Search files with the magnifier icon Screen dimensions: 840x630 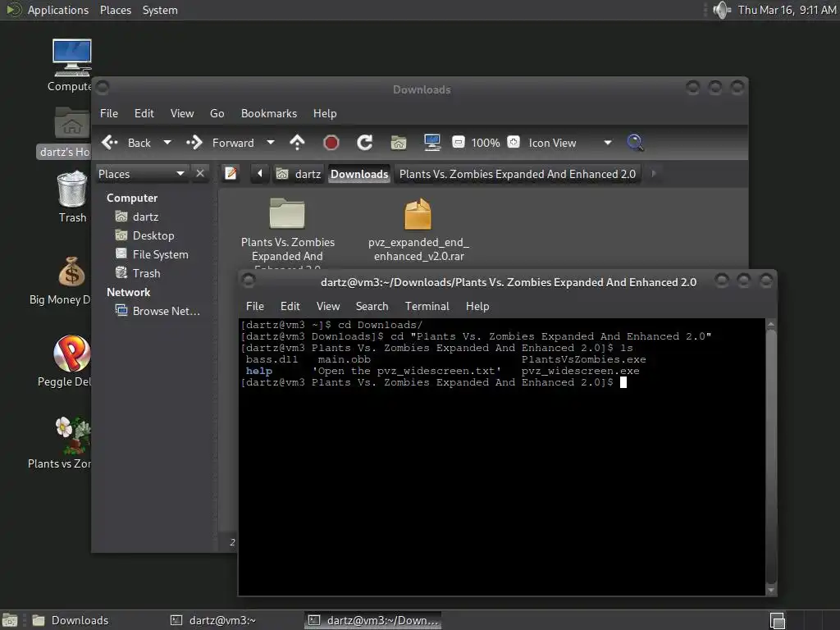(x=636, y=143)
